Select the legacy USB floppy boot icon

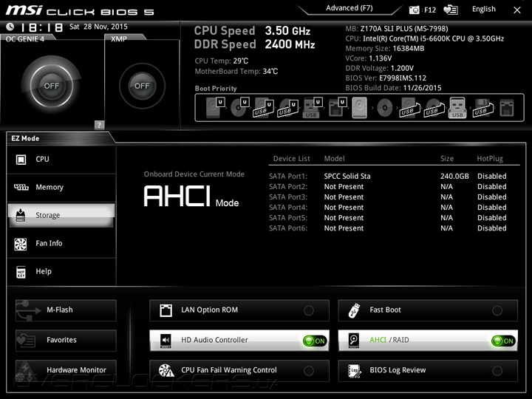click(482, 108)
